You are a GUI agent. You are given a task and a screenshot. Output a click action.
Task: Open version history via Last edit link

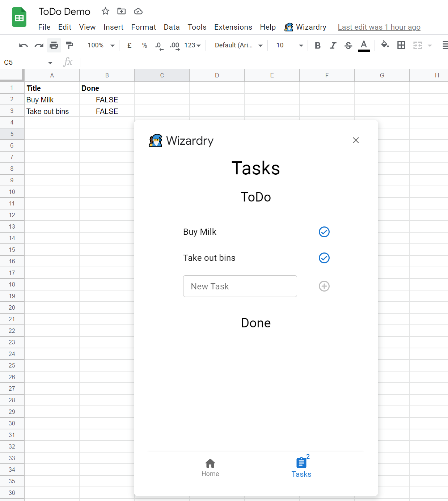point(379,27)
